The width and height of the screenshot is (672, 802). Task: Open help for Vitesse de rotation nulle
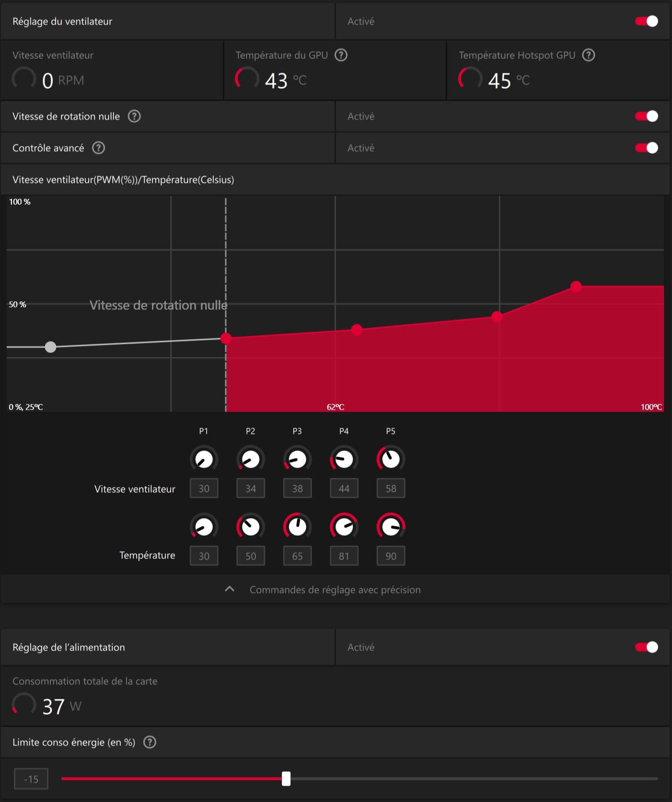pos(134,116)
